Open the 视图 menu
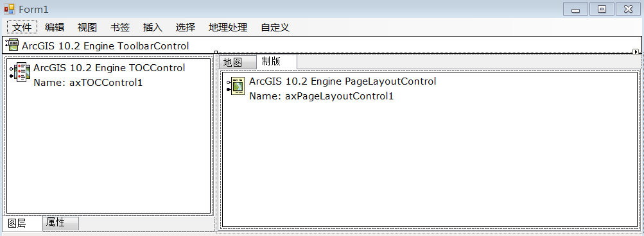 [x=87, y=28]
